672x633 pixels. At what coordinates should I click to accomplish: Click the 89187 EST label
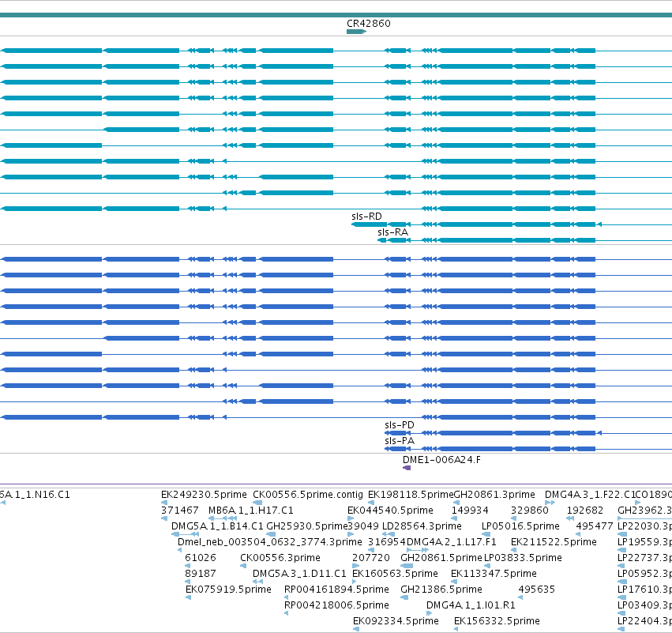[x=201, y=574]
